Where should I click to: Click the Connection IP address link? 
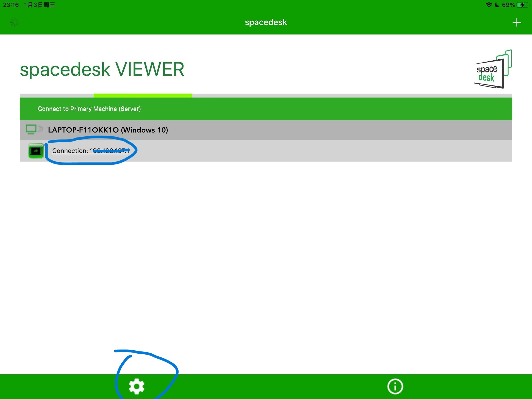tap(91, 151)
